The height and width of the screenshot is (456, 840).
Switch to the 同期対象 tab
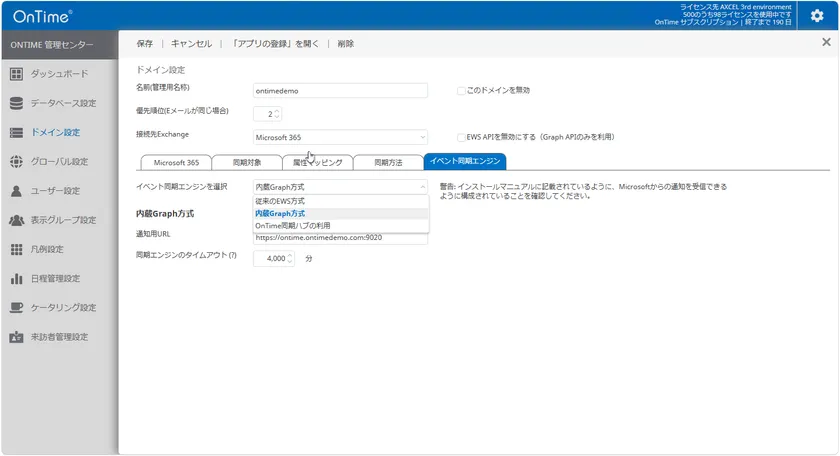247,162
